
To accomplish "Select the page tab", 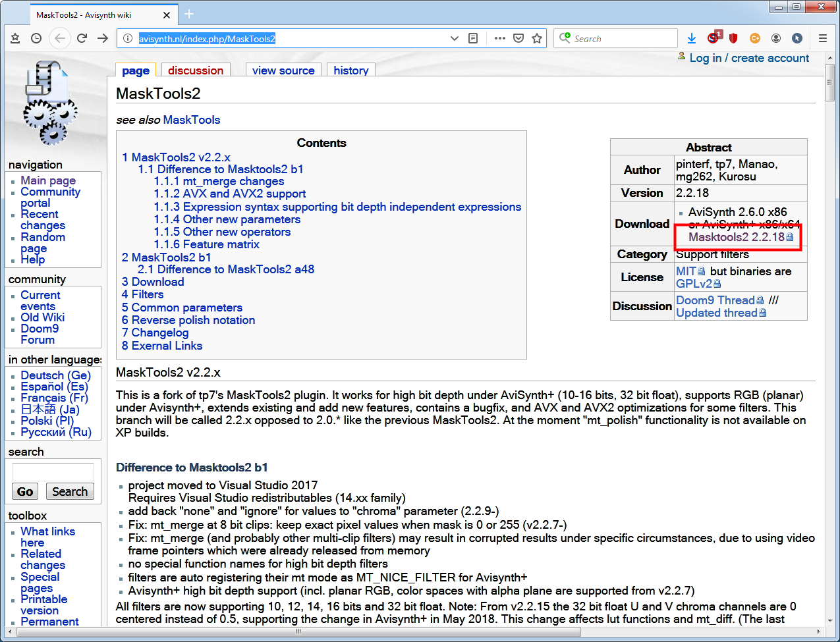I will click(x=136, y=70).
